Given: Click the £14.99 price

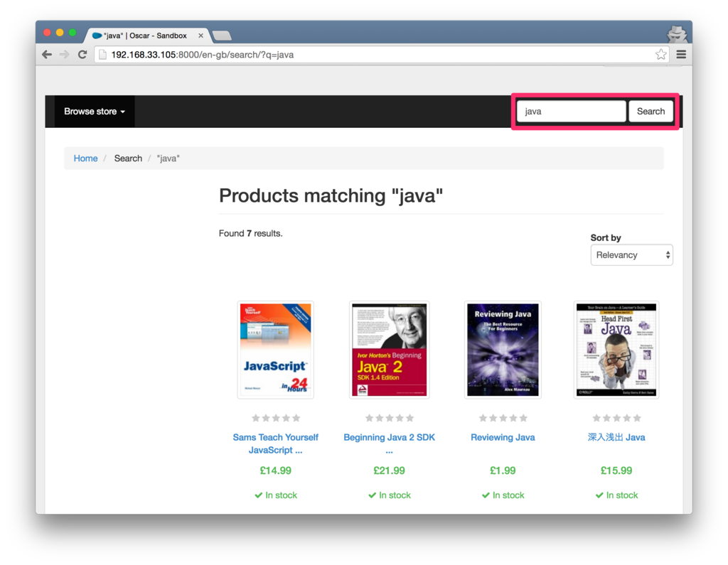Looking at the screenshot, I should click(275, 470).
